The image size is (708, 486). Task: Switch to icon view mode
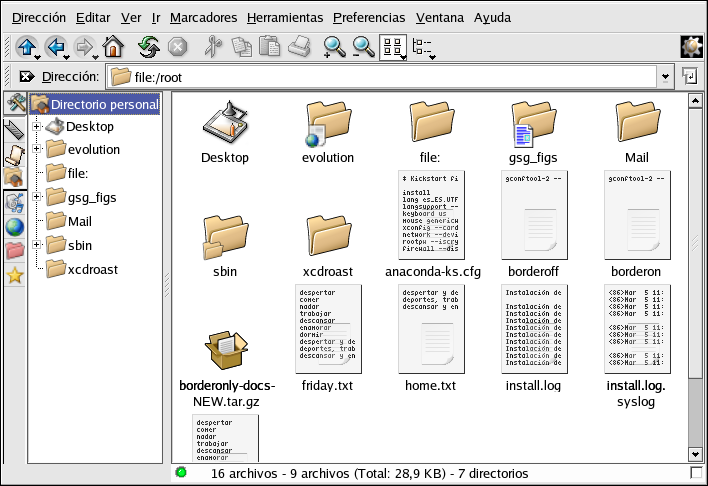click(393, 46)
